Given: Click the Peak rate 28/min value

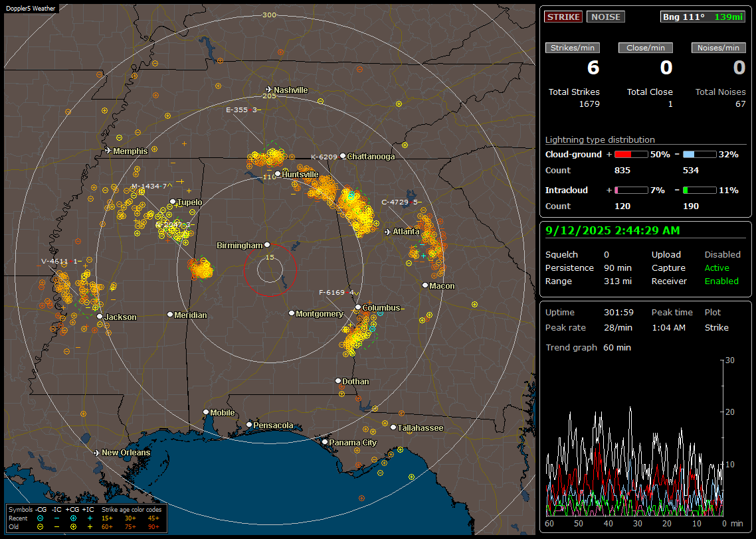Looking at the screenshot, I should click(x=618, y=327).
